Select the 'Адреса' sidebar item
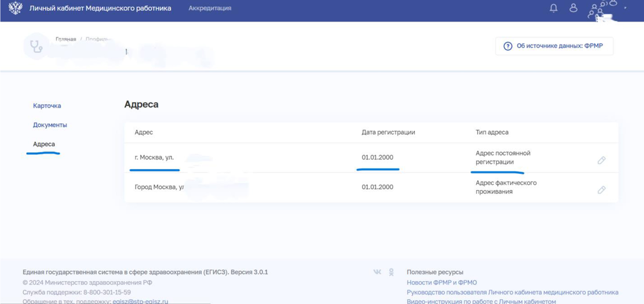The height and width of the screenshot is (304, 644). [x=44, y=144]
